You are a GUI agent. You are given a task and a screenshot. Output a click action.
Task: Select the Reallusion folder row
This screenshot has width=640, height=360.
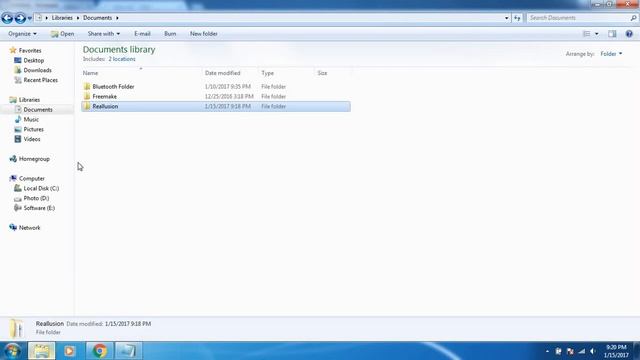(216, 106)
